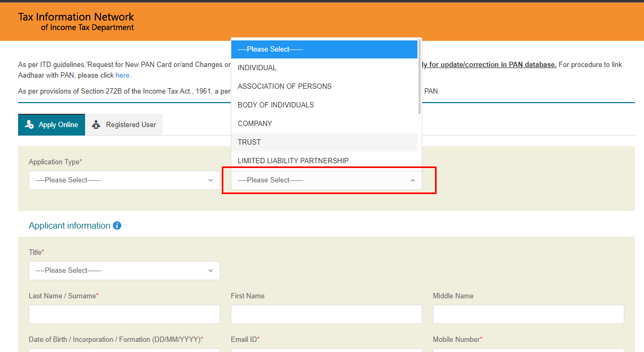Switch to the Registered User tab
Image resolution: width=644 pixels, height=352 pixels.
(x=124, y=124)
